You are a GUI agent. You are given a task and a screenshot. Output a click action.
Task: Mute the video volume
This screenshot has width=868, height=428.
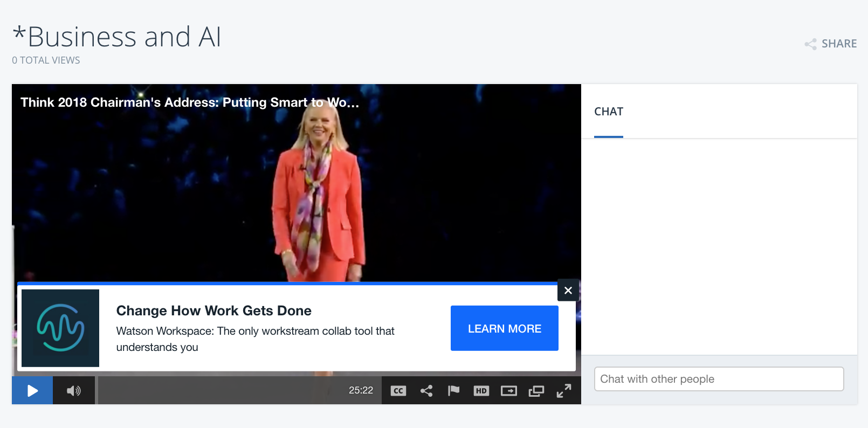[74, 390]
